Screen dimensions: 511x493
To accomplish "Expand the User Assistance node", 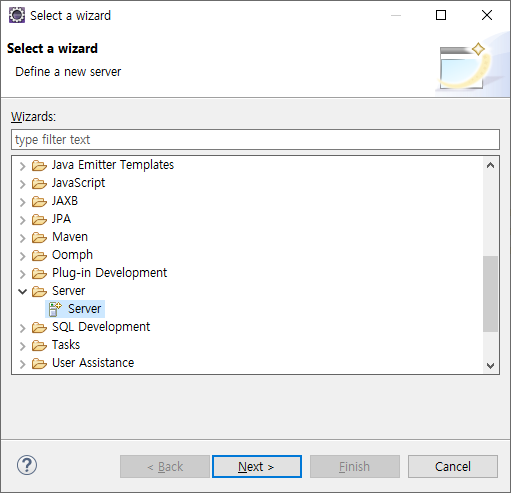I will point(22,364).
